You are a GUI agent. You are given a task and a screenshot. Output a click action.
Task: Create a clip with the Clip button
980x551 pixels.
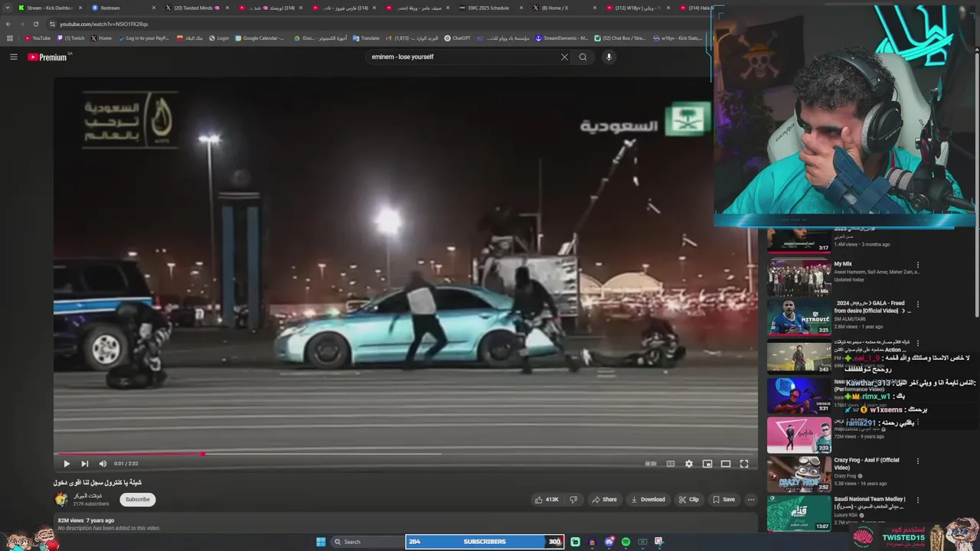pyautogui.click(x=688, y=500)
